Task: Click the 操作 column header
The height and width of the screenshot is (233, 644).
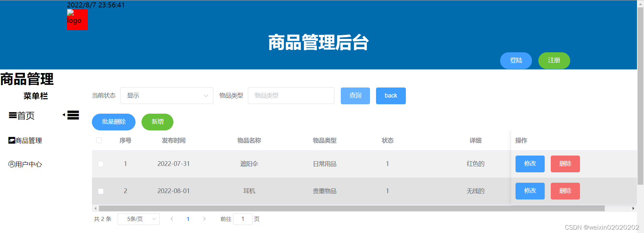Action: click(x=521, y=140)
